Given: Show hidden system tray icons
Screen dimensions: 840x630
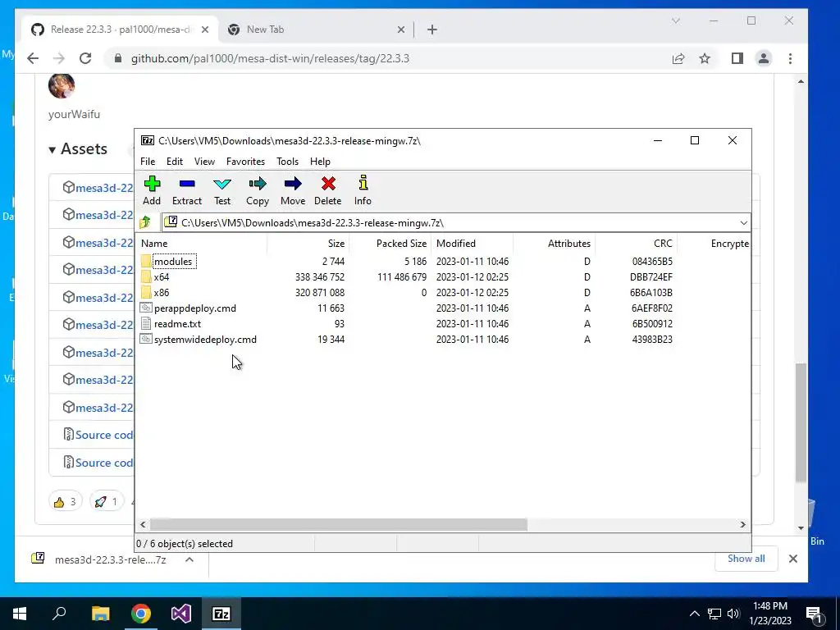Looking at the screenshot, I should coord(694,614).
